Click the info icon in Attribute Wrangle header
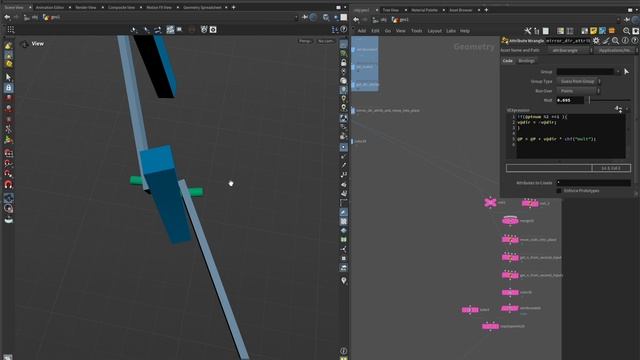 [625, 40]
